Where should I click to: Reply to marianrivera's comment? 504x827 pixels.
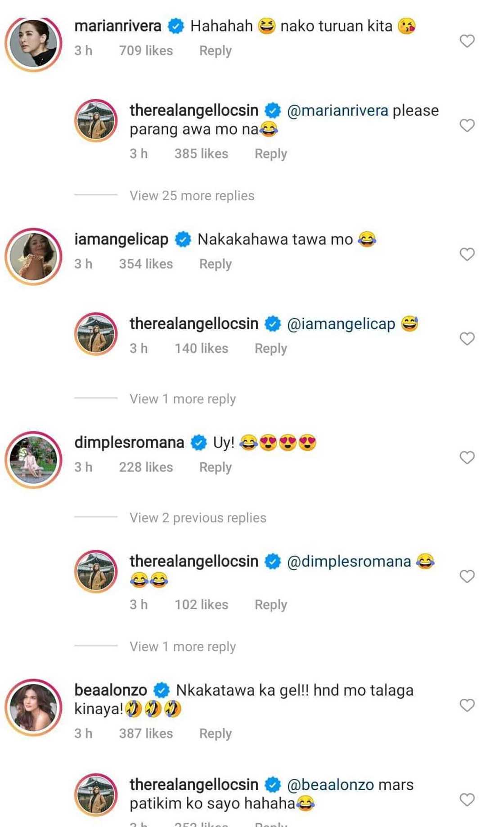(215, 50)
